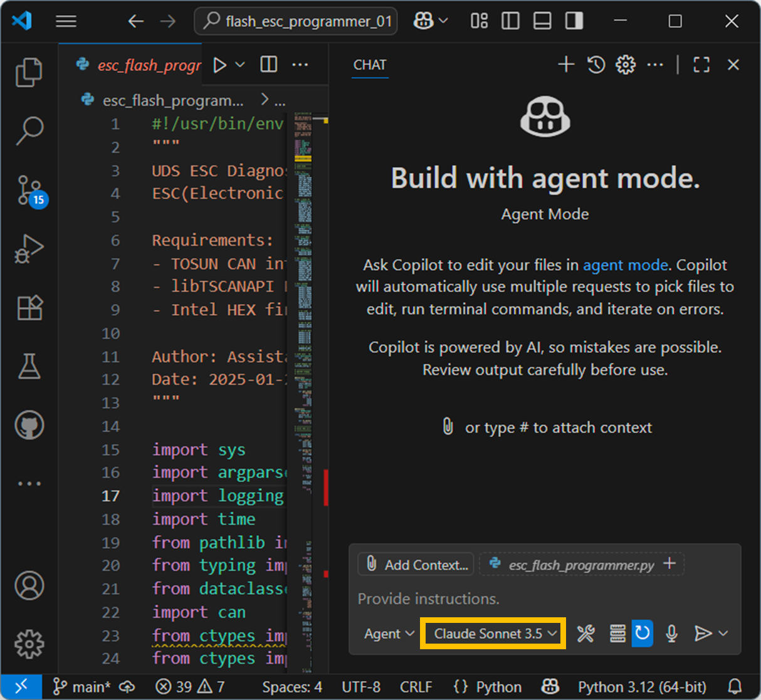Image resolution: width=761 pixels, height=700 pixels.
Task: Change indentation Spaces: 4 setting
Action: tap(292, 687)
